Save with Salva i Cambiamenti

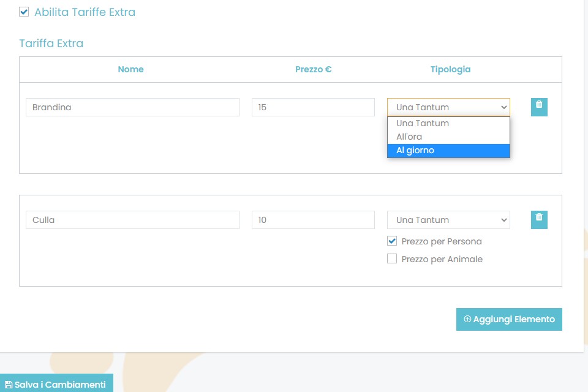(x=56, y=384)
